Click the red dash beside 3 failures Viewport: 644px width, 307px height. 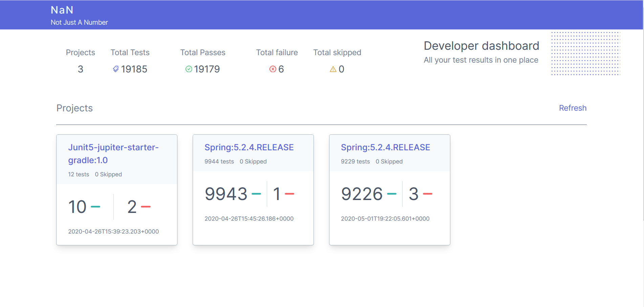[428, 194]
